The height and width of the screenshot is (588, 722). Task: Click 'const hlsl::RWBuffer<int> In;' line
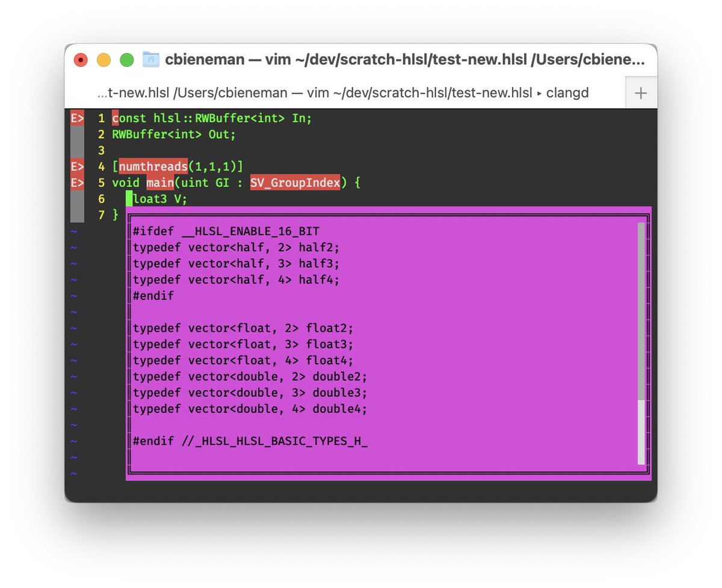tap(212, 118)
